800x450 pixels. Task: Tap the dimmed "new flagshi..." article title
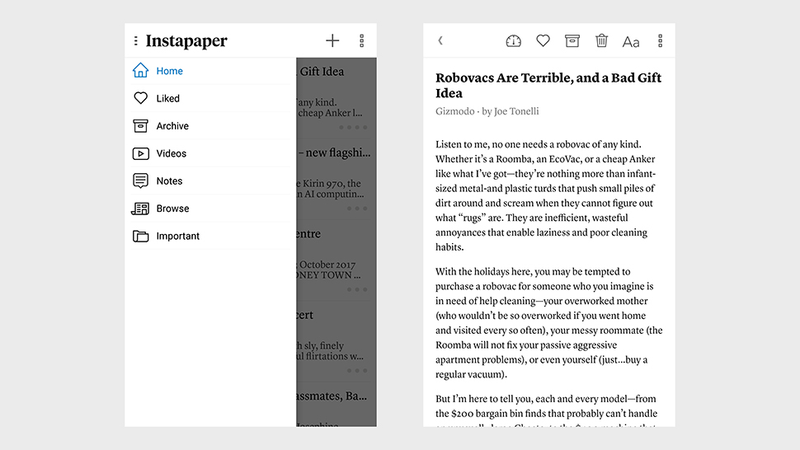click(335, 153)
